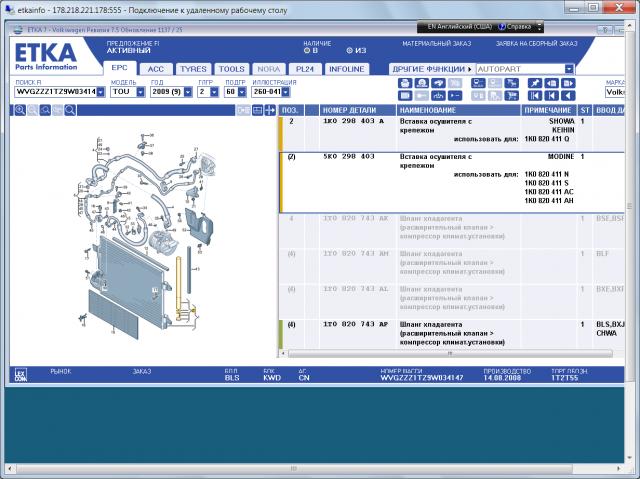Click the VIN input field WVGZZZ1TZ9W03414

coord(56,92)
